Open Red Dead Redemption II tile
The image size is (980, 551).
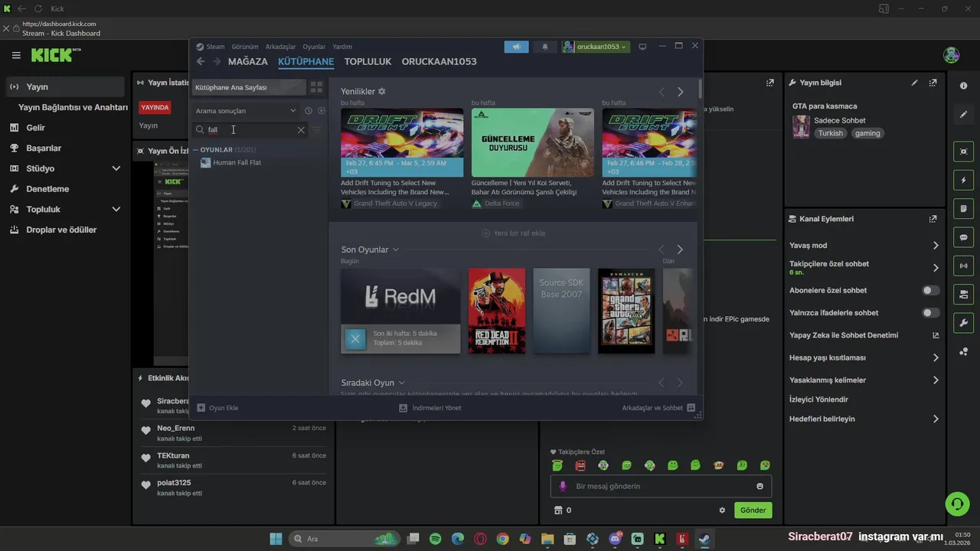point(497,311)
